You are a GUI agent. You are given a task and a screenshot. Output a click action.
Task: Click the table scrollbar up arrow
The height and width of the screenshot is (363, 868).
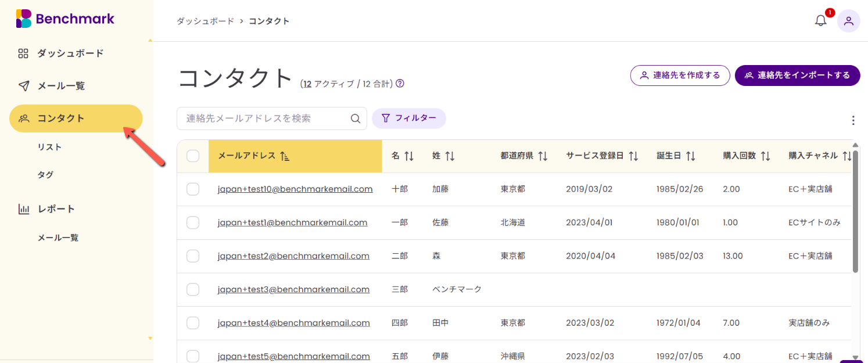tap(855, 145)
